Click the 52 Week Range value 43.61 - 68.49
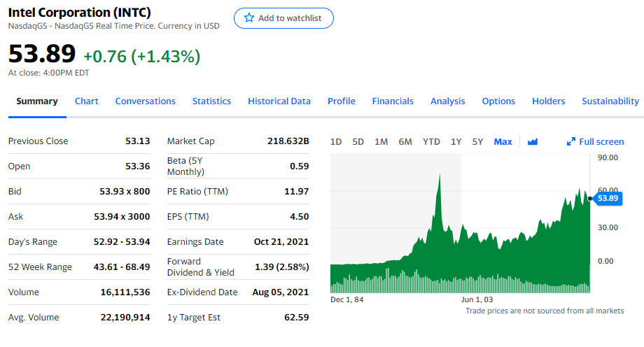Screen dimensions: 644x347 (x=122, y=267)
